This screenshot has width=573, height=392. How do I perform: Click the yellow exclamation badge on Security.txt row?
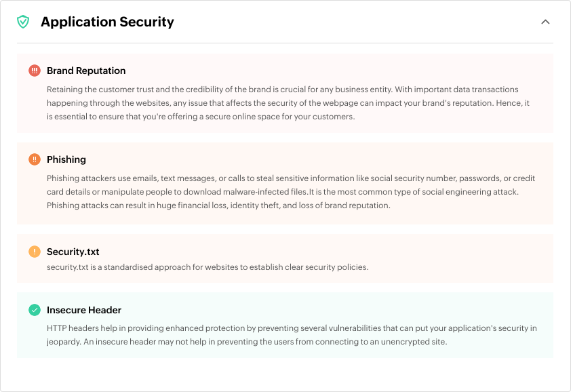tap(35, 251)
